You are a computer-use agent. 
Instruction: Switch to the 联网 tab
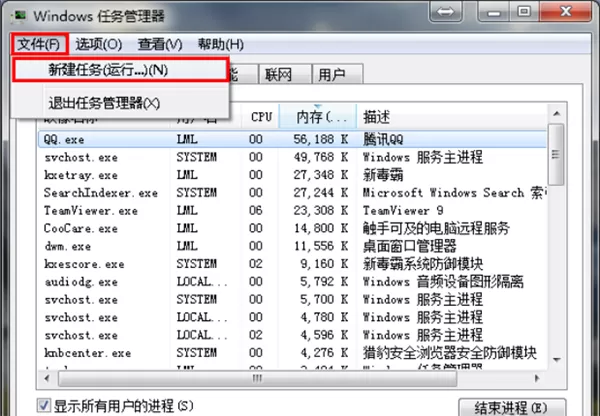click(284, 74)
